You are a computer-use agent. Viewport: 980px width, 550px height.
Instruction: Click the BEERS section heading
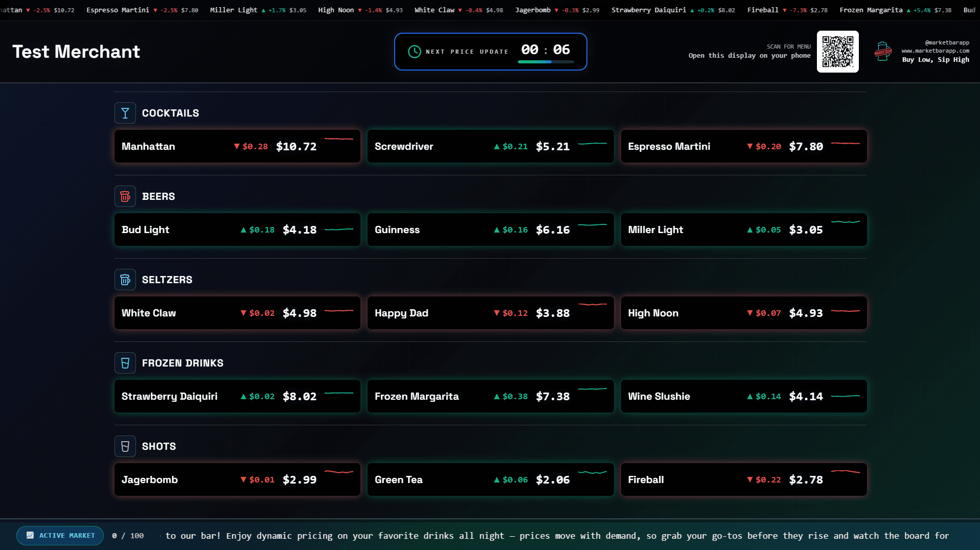pos(158,196)
